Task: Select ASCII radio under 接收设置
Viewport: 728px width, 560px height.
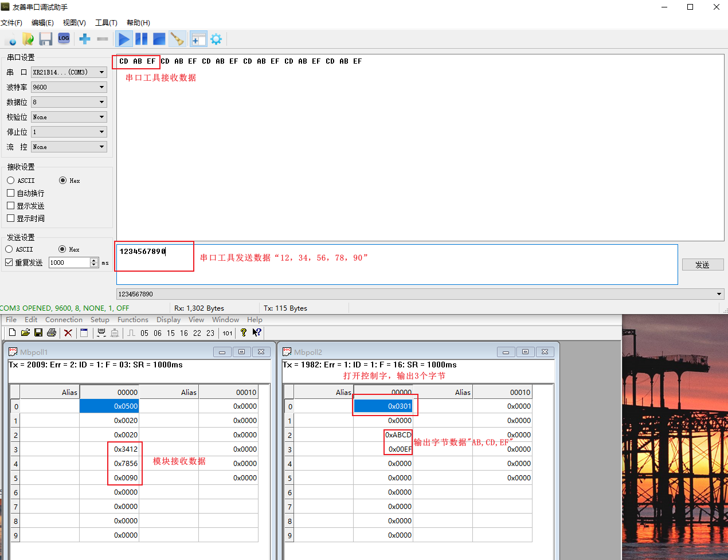Action: pos(11,181)
